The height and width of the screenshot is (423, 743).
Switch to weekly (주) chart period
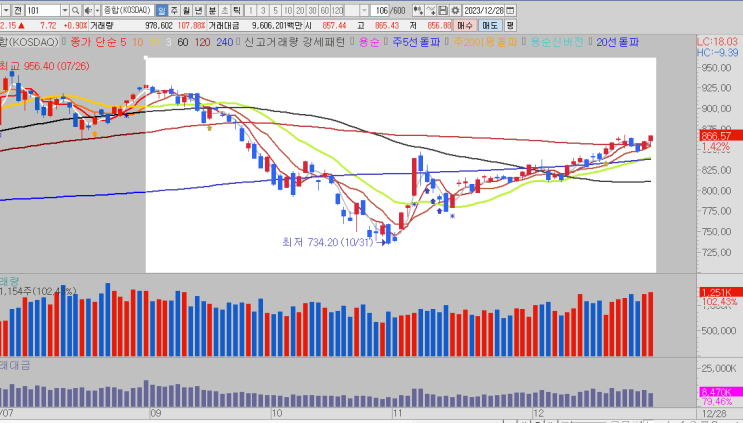(174, 10)
